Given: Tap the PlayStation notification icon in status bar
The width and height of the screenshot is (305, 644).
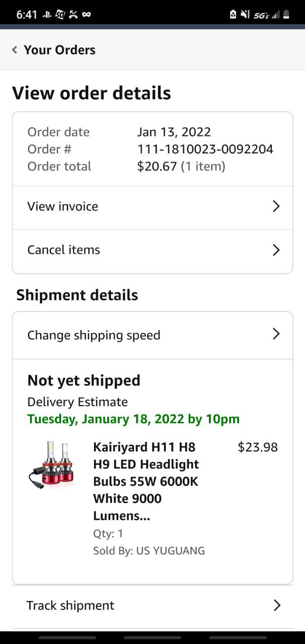Looking at the screenshot, I should (x=47, y=15).
